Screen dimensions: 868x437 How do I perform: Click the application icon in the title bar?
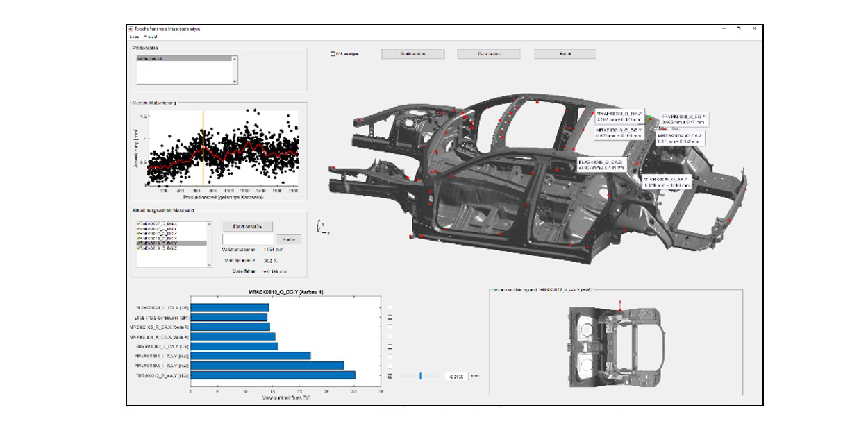(x=130, y=28)
